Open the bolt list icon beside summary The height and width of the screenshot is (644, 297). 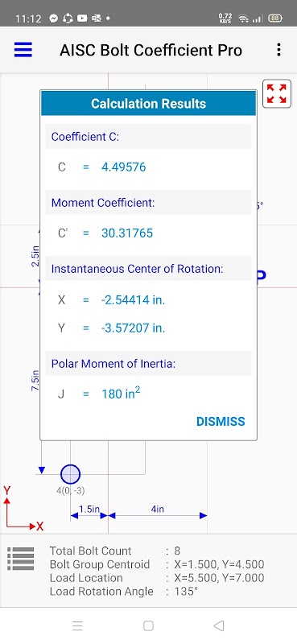[21, 559]
